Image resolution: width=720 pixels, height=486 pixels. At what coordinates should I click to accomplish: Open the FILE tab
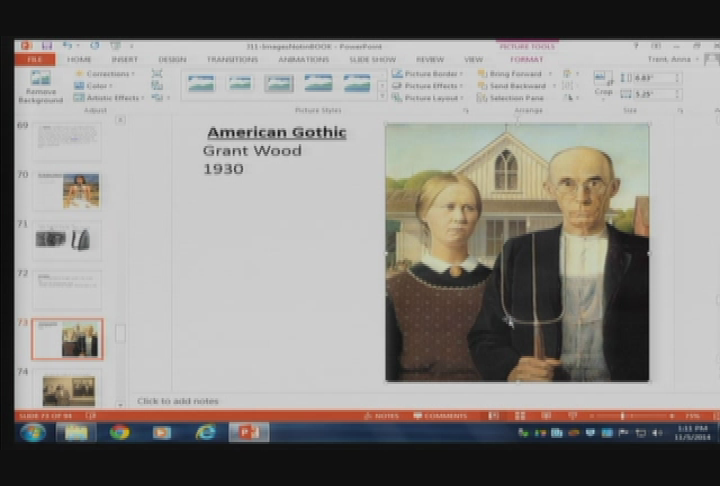point(35,59)
